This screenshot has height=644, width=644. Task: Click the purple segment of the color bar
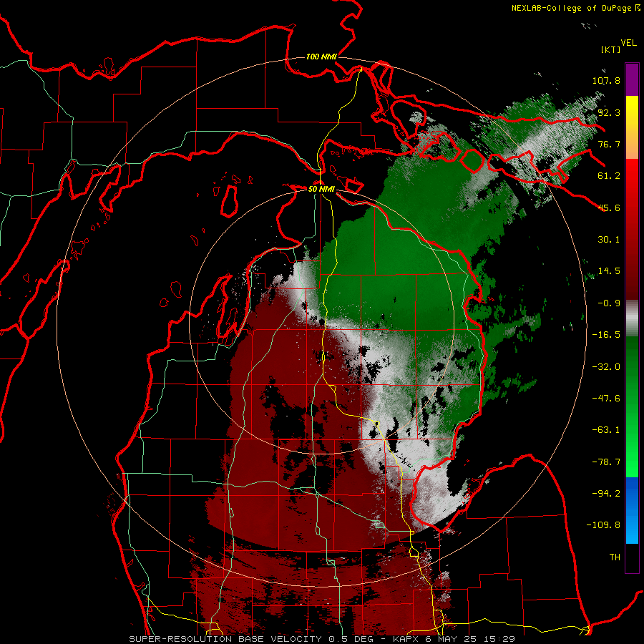(x=632, y=79)
